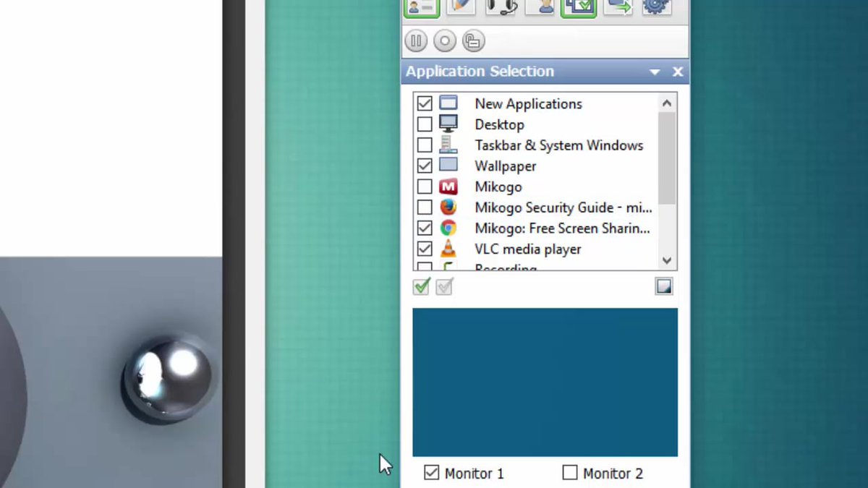Uncheck the VLC media player checkbox
Screen dimensions: 868x488
click(425, 249)
